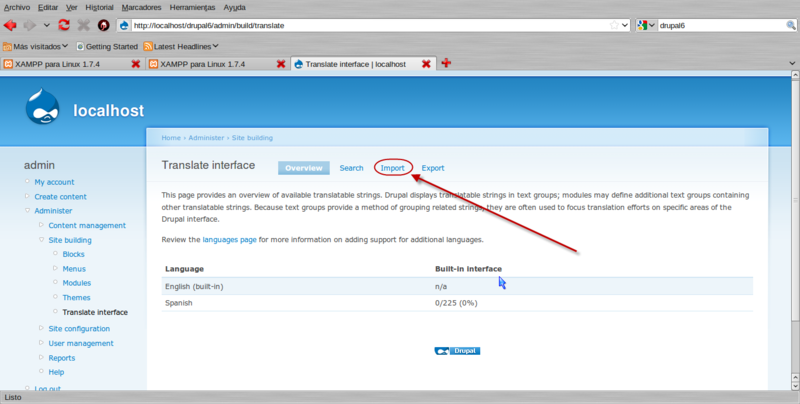The height and width of the screenshot is (404, 800).
Task: Go to the browser Home icon
Action: (103, 25)
